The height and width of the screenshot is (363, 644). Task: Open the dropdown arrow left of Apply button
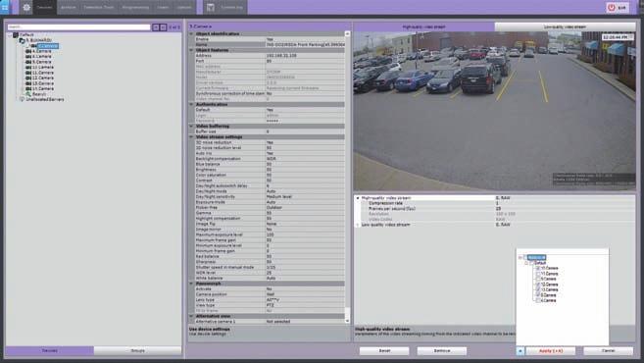click(520, 351)
